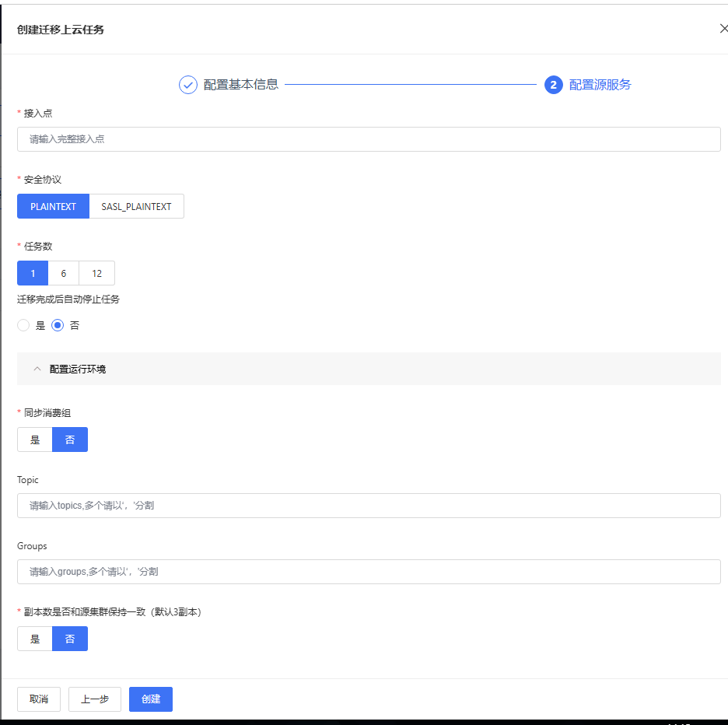Focus the 接入点 input field

(369, 139)
